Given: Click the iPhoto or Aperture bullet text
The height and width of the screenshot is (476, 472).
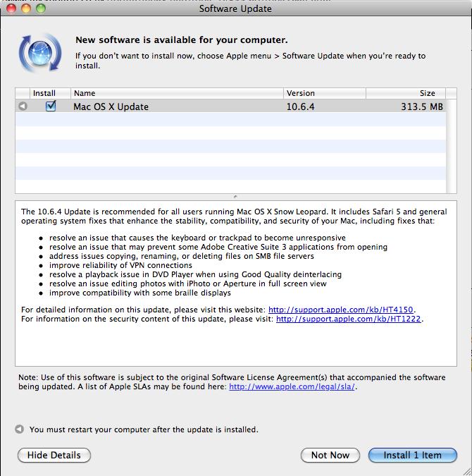Looking at the screenshot, I should [x=188, y=283].
